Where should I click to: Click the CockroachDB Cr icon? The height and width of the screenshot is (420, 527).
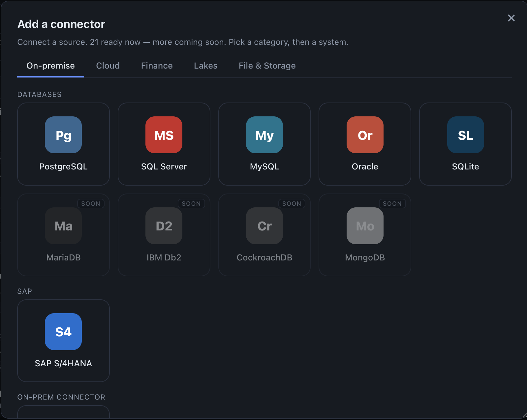264,226
